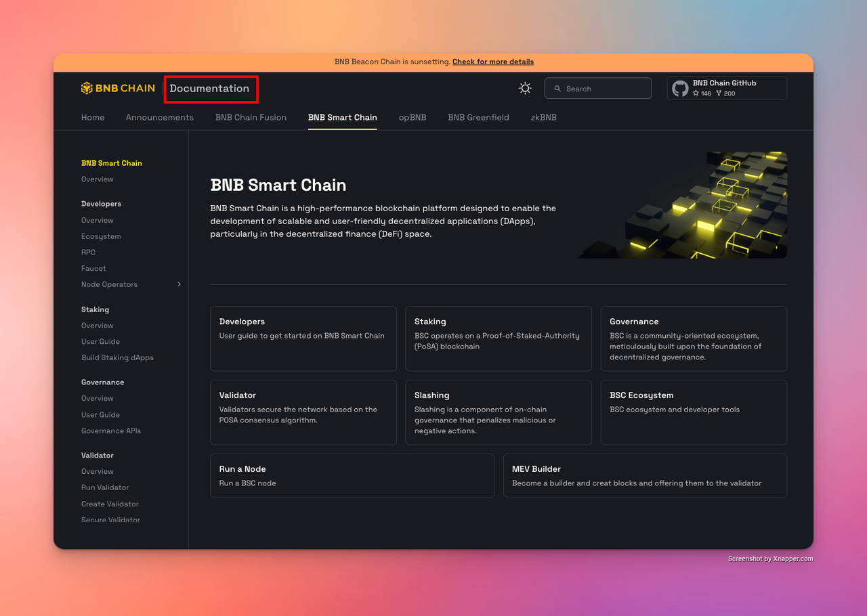
Task: Select Faucet in the sidebar
Action: [x=93, y=268]
